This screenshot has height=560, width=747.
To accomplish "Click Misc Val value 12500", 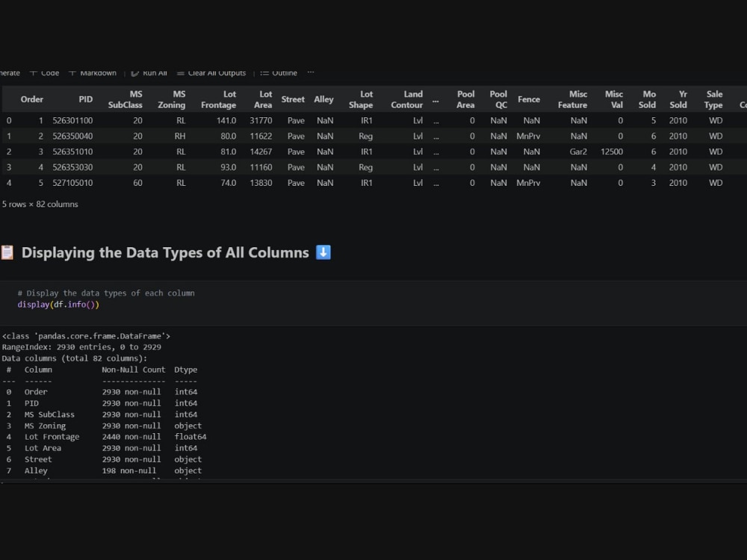I will (612, 152).
